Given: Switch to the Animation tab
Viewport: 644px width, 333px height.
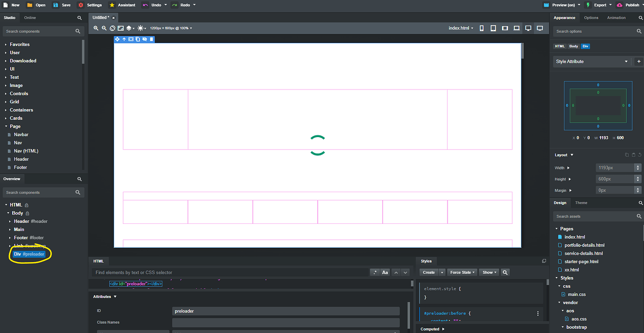Looking at the screenshot, I should (616, 18).
